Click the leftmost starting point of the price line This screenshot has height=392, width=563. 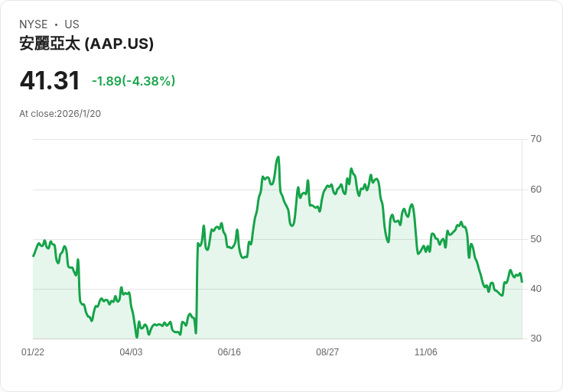coord(33,256)
